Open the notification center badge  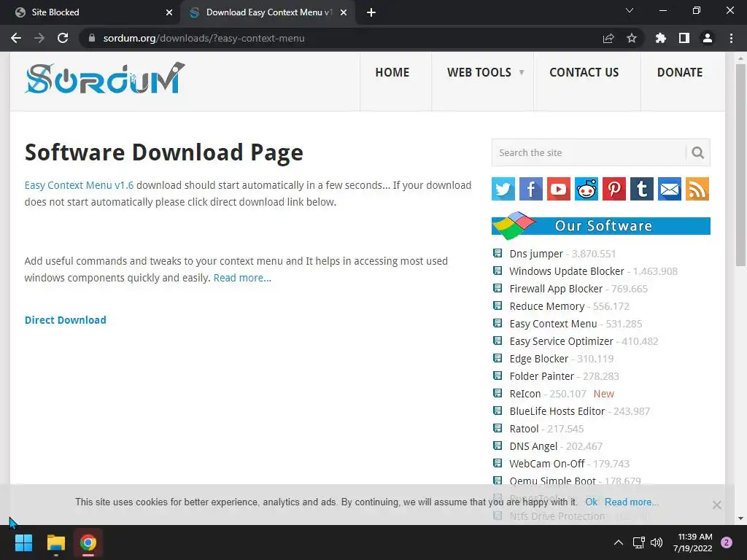click(727, 542)
